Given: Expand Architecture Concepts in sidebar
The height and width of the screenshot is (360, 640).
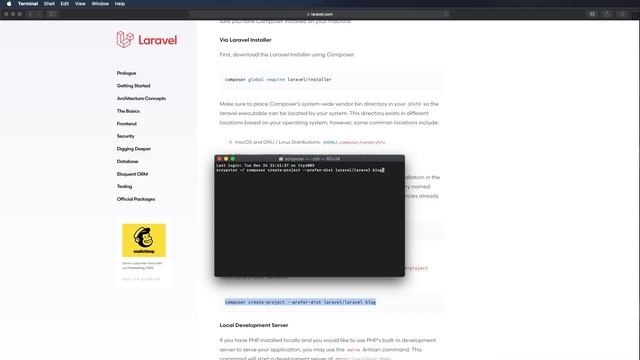Looking at the screenshot, I should click(141, 98).
